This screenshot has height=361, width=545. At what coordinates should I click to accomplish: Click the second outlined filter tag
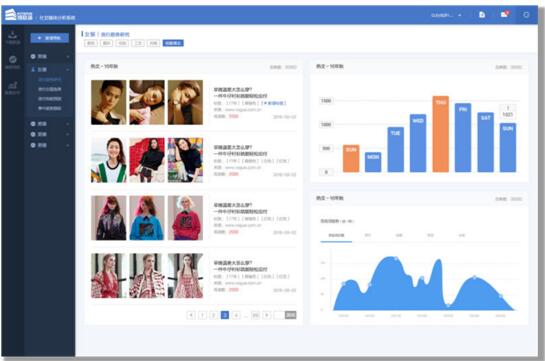tap(106, 43)
